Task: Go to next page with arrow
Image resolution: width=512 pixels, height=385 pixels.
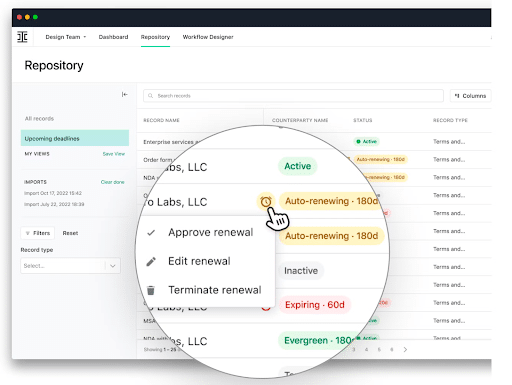Action: [405, 349]
